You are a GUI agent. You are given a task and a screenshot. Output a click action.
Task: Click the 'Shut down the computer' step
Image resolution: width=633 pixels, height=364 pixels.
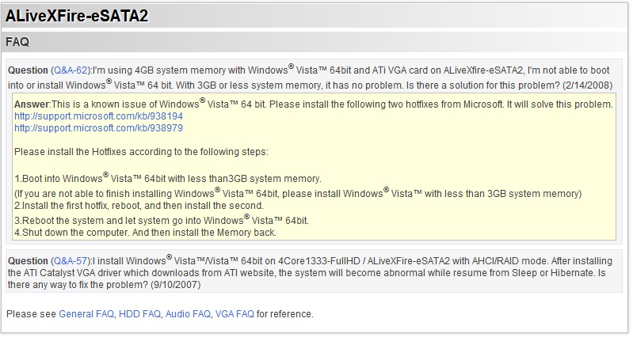pos(146,233)
